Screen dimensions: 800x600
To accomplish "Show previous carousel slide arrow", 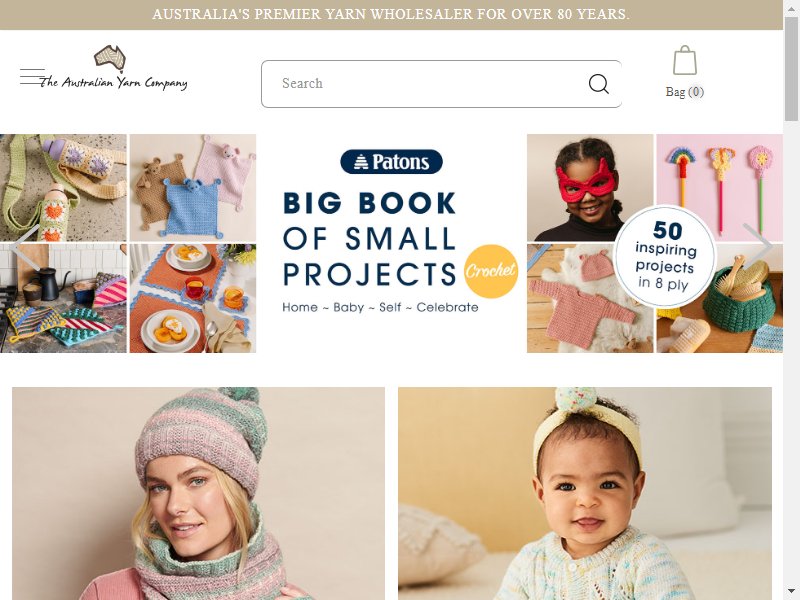I will coord(24,247).
